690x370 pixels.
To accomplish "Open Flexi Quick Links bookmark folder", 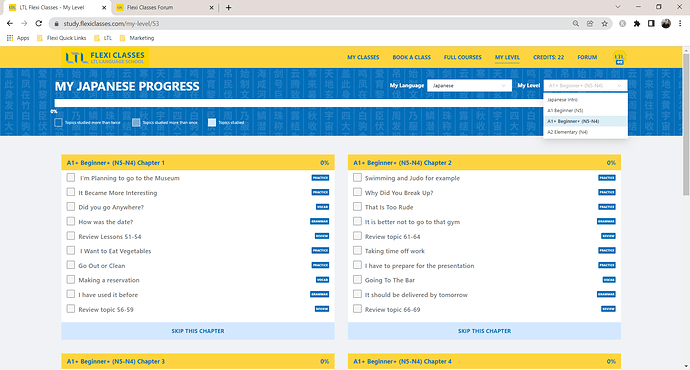I will [62, 38].
